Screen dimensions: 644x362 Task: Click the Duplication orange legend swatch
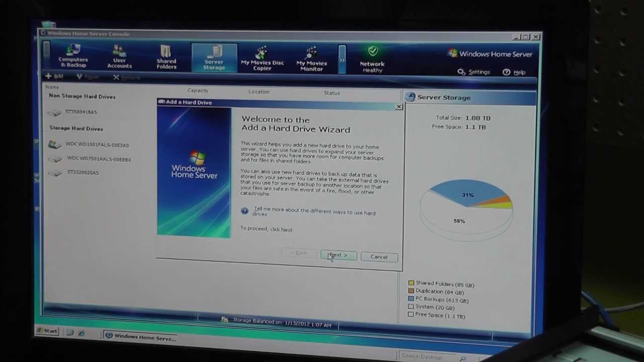(x=411, y=291)
